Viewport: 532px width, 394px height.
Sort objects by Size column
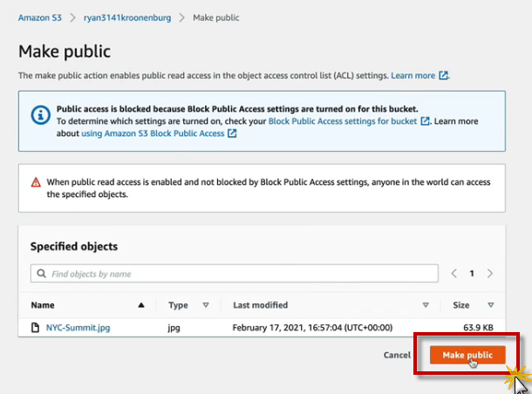pos(491,305)
